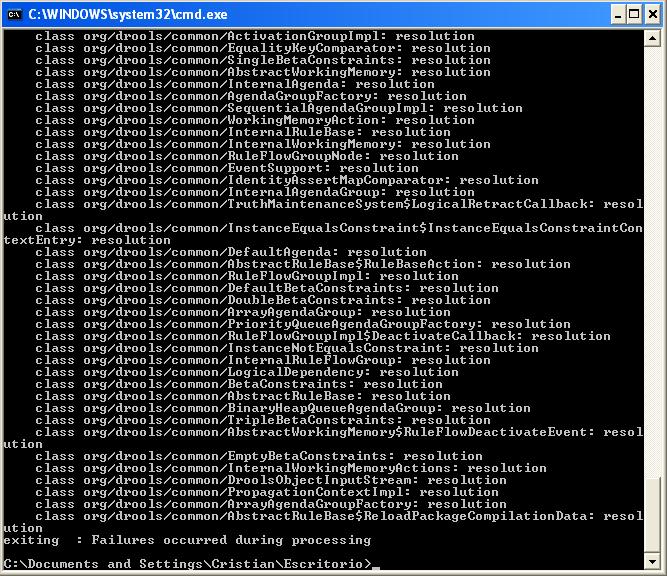Click the RuleFlowGroupImpl: resolution line
This screenshot has height=576, width=667.
tap(247, 276)
